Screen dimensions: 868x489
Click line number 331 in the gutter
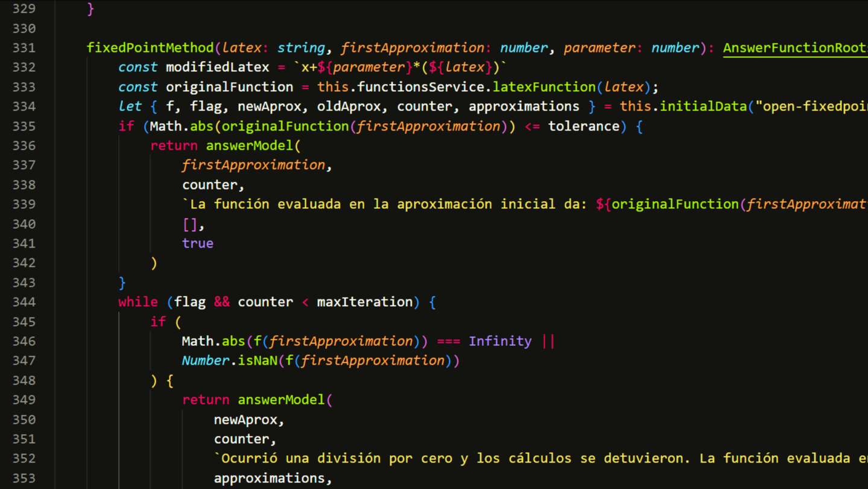point(24,48)
